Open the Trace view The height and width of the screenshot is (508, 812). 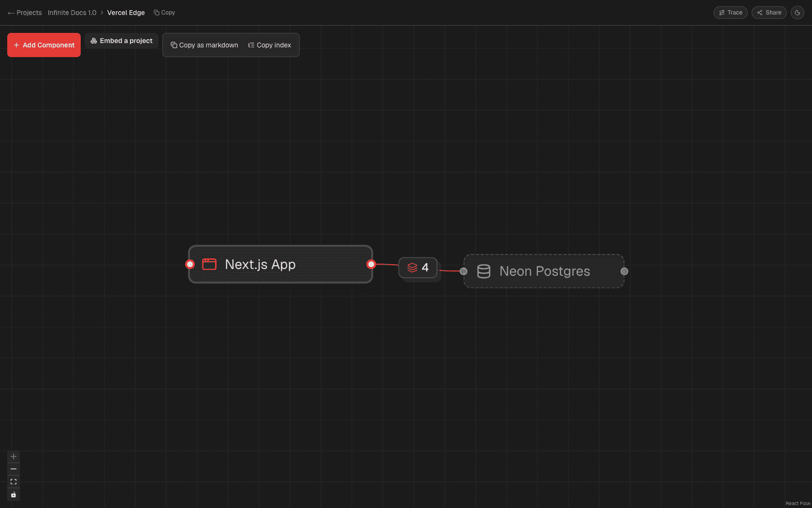coord(730,13)
